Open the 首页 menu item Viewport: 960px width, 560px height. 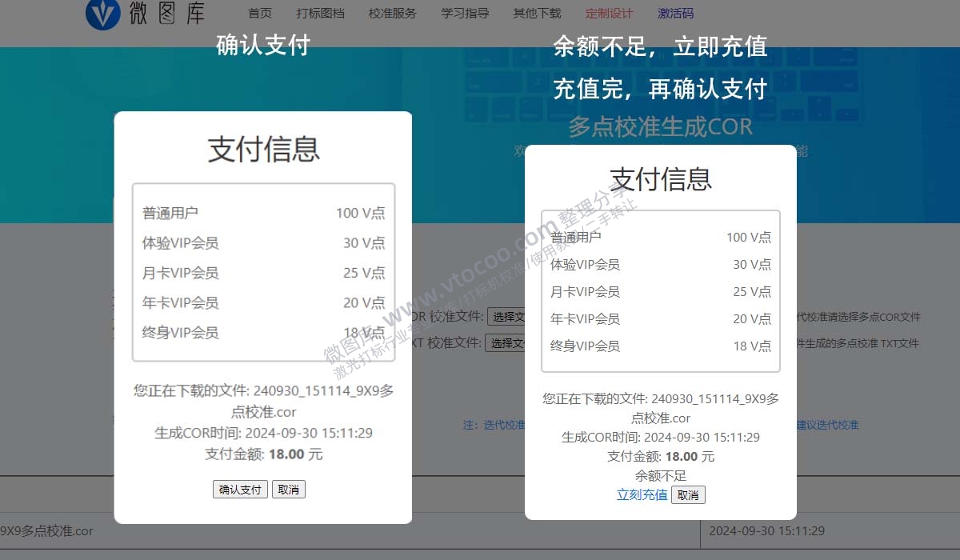tap(260, 13)
